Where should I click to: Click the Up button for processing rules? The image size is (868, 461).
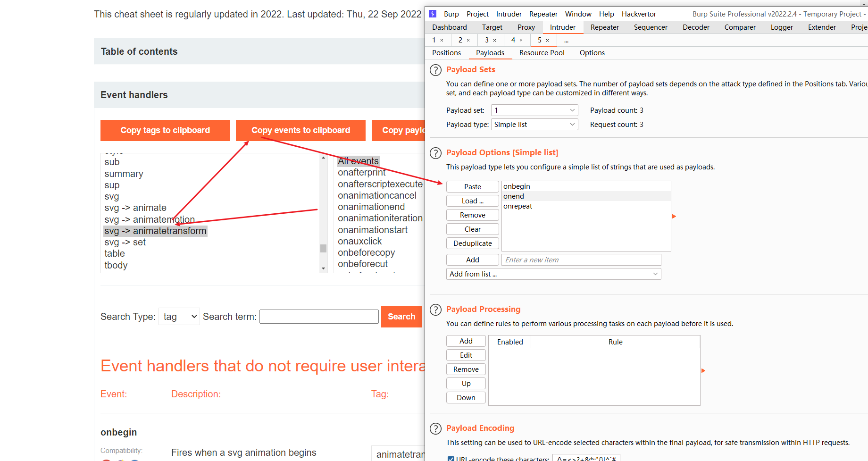[x=466, y=384]
